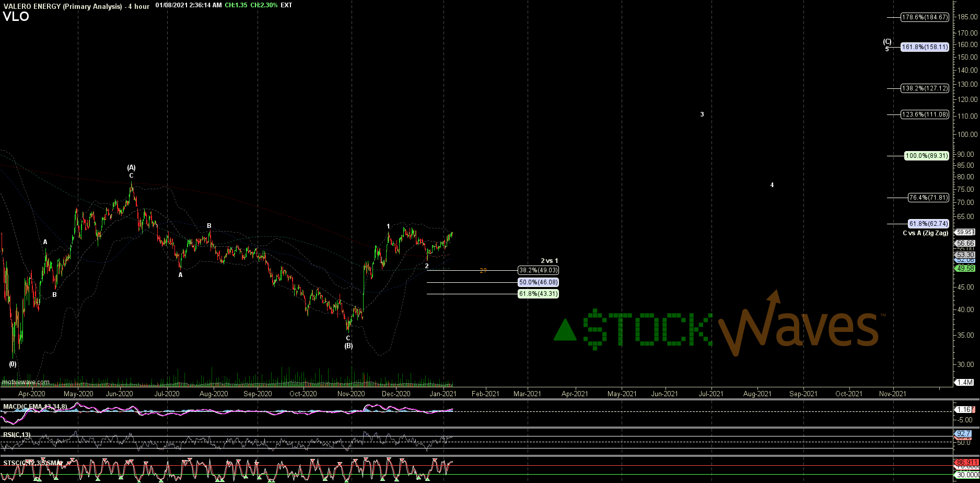Select the 138.2%(127.12) extension label
Image resolution: width=980 pixels, height=483 pixels.
pyautogui.click(x=925, y=88)
